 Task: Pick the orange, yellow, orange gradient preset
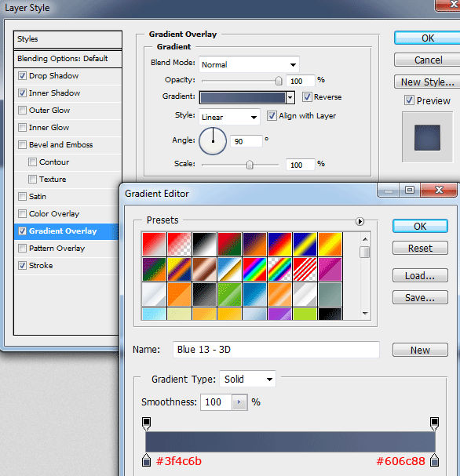330,244
